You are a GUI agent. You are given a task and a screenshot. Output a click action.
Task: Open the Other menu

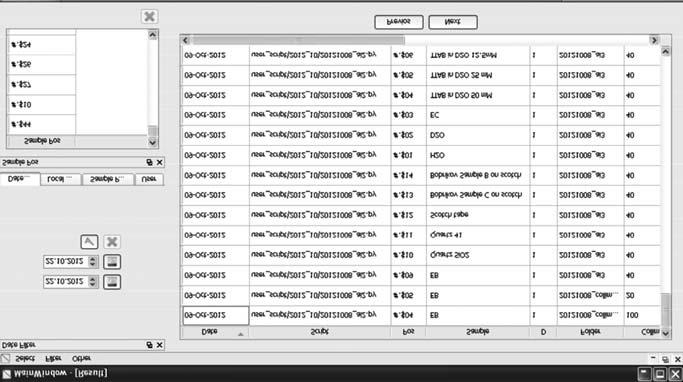81,358
